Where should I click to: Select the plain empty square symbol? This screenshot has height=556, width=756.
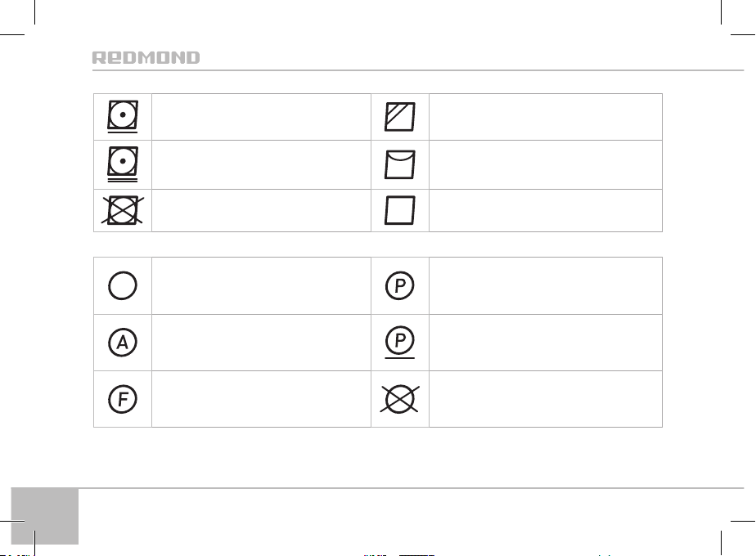[400, 210]
